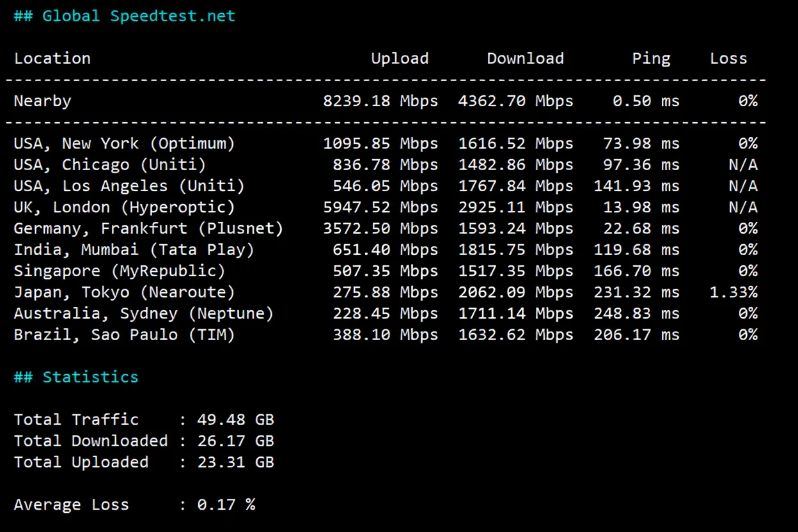Viewport: 798px width, 532px height.
Task: Click Mumbai download 1815.75 Mbps
Action: [x=515, y=250]
